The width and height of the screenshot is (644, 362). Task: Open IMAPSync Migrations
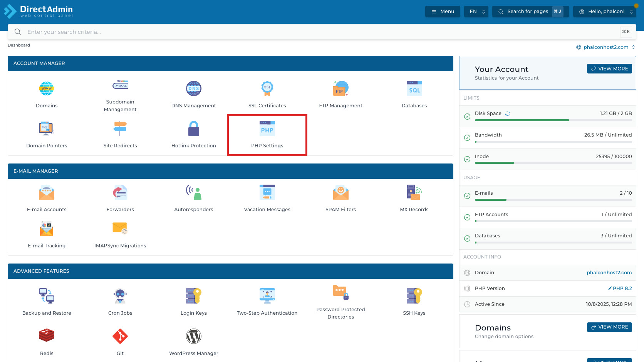pos(120,235)
